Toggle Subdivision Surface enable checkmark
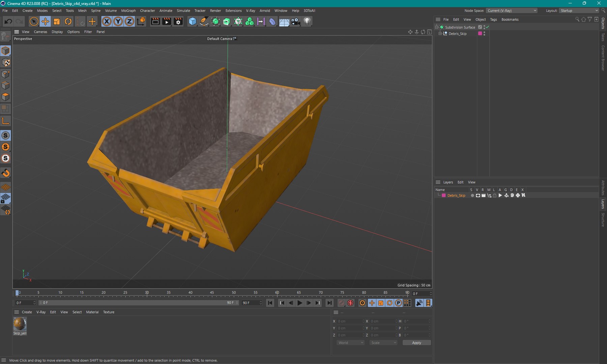Screen dimensions: 607x364 [488, 27]
